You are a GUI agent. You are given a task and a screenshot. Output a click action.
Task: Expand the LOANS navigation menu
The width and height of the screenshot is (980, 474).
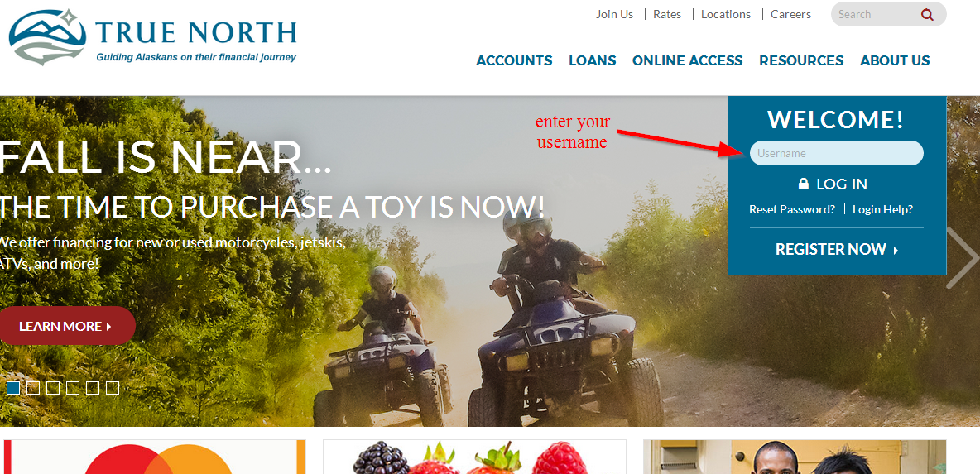tap(593, 60)
